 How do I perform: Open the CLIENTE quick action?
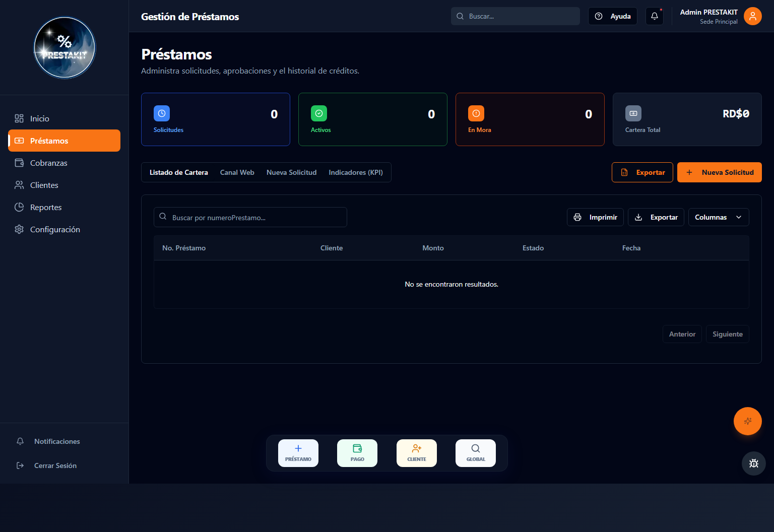pos(417,453)
